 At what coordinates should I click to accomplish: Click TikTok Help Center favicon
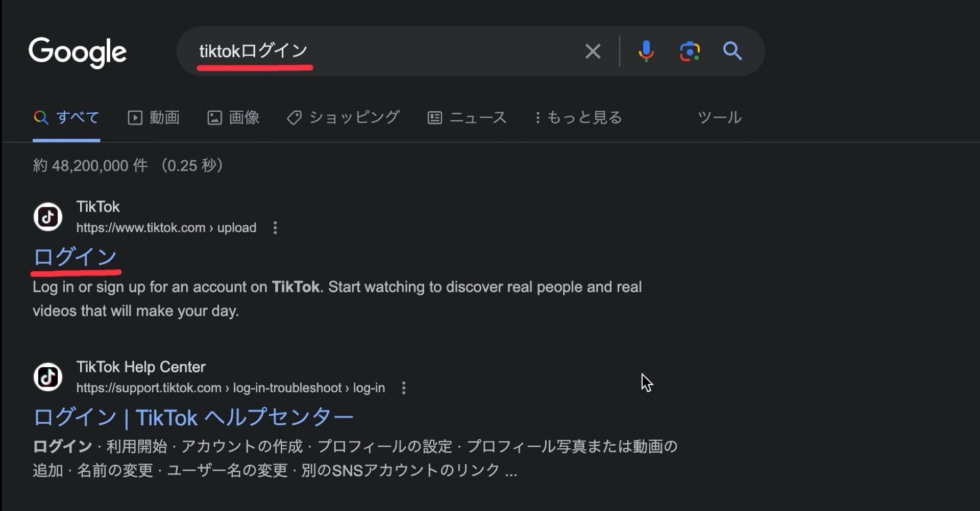[48, 377]
